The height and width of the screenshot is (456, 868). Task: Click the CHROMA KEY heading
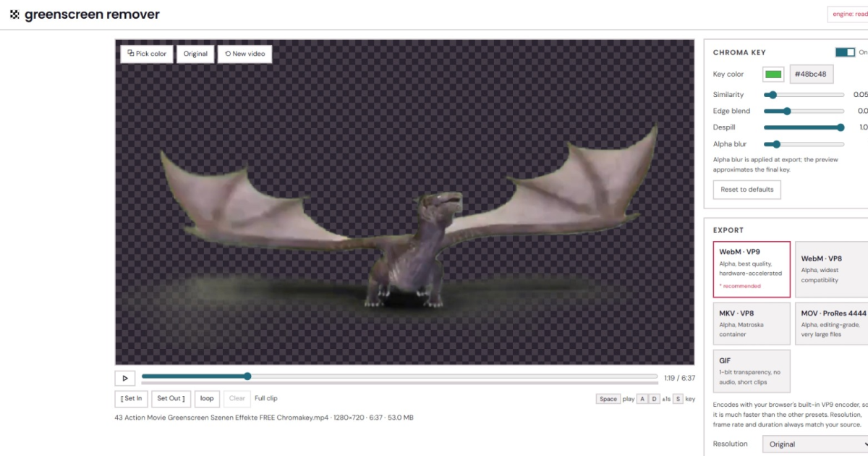739,52
